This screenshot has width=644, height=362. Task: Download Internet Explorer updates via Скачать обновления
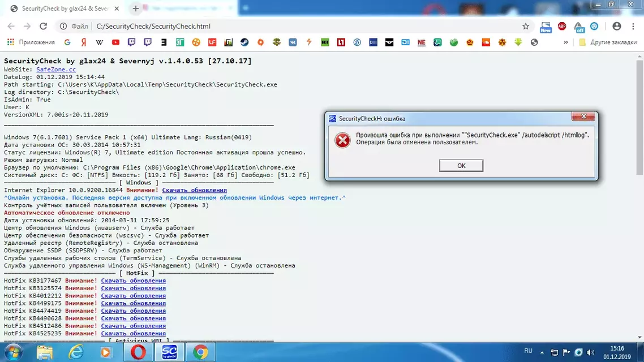[194, 190]
